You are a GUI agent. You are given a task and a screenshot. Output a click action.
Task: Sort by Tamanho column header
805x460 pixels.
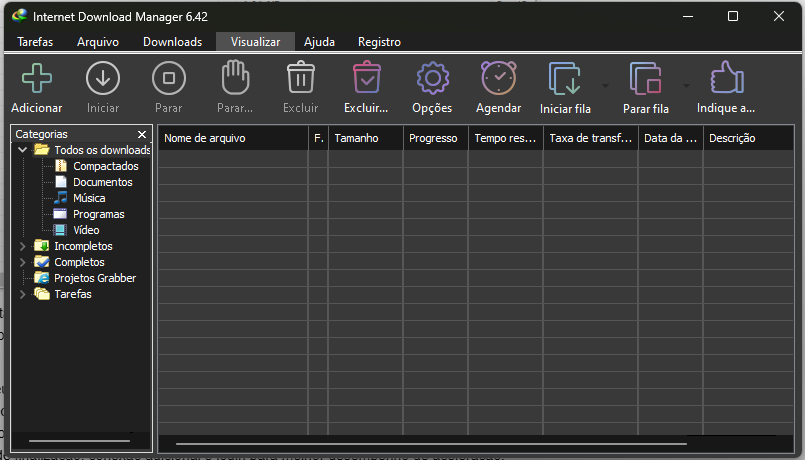click(366, 138)
